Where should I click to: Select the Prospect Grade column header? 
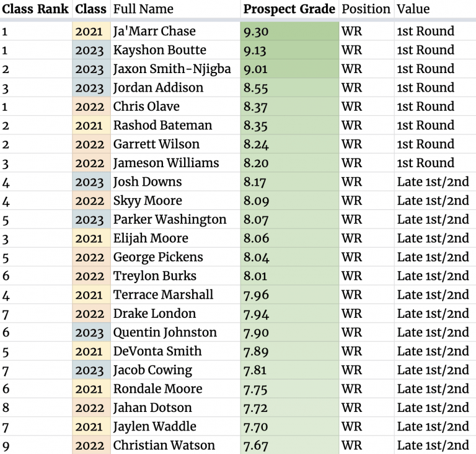(x=289, y=9)
